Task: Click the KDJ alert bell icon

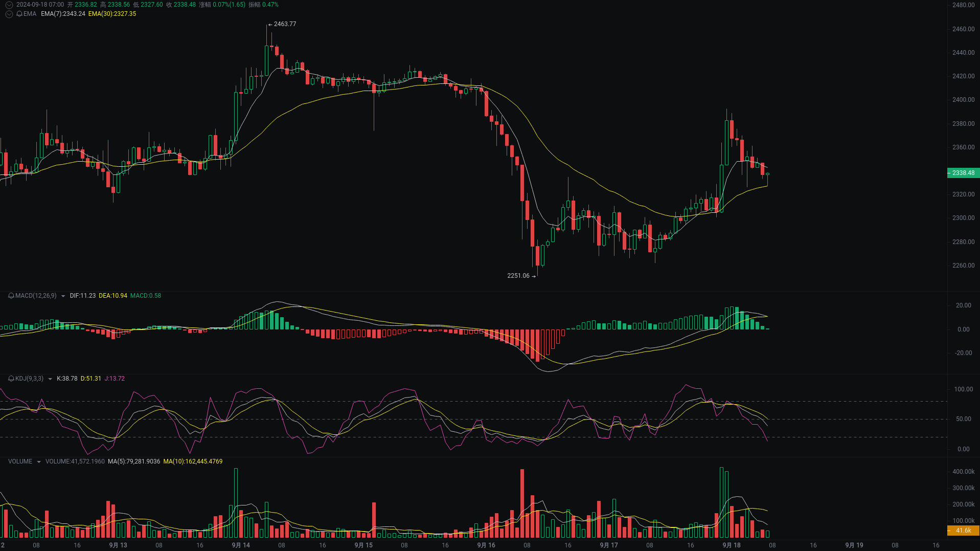Action: (11, 379)
